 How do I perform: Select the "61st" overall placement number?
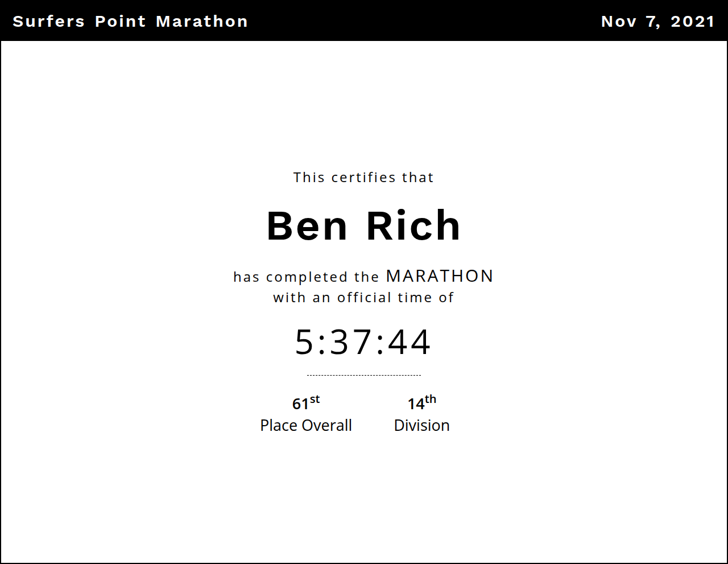305,403
